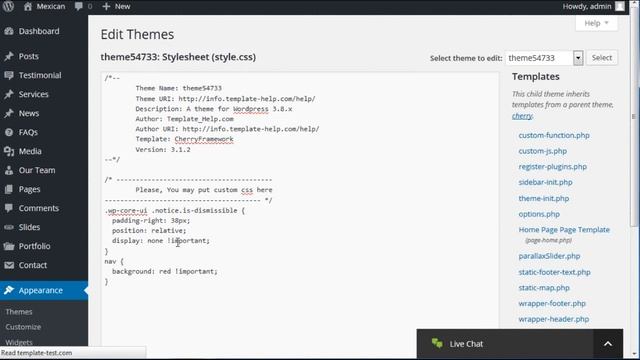Open Themes under Appearance
The width and height of the screenshot is (640, 360).
19,312
